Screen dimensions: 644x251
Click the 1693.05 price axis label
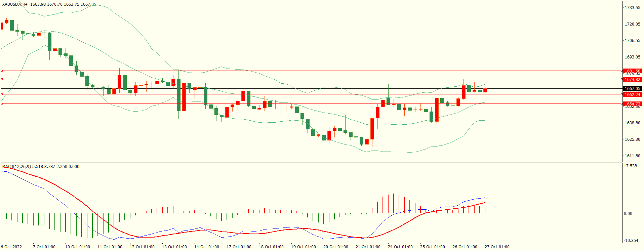(632, 57)
